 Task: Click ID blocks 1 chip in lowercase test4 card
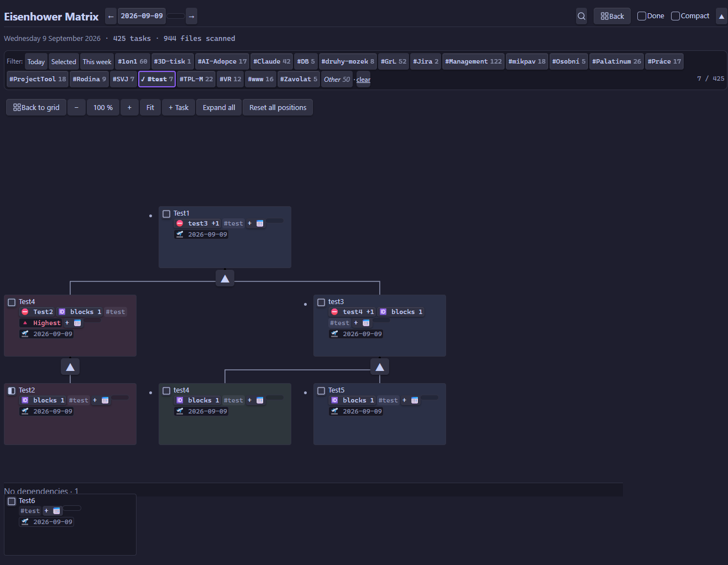pos(198,400)
